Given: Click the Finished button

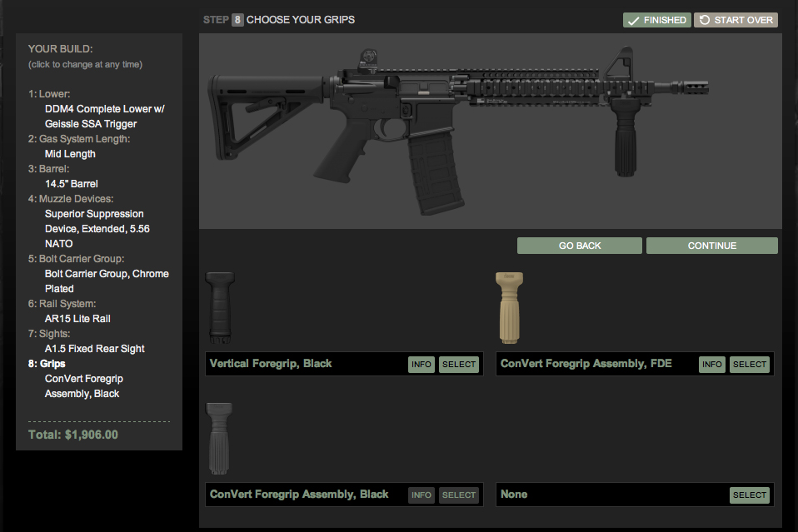Looking at the screenshot, I should pyautogui.click(x=656, y=20).
